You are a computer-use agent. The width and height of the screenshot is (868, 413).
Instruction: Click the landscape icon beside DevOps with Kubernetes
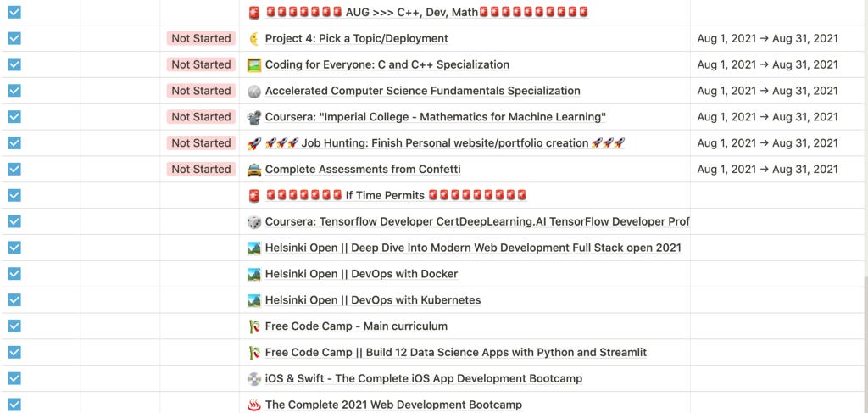[x=253, y=300]
